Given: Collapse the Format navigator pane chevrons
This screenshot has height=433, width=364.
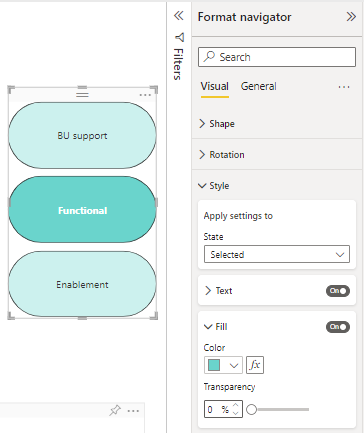Looking at the screenshot, I should click(x=351, y=16).
